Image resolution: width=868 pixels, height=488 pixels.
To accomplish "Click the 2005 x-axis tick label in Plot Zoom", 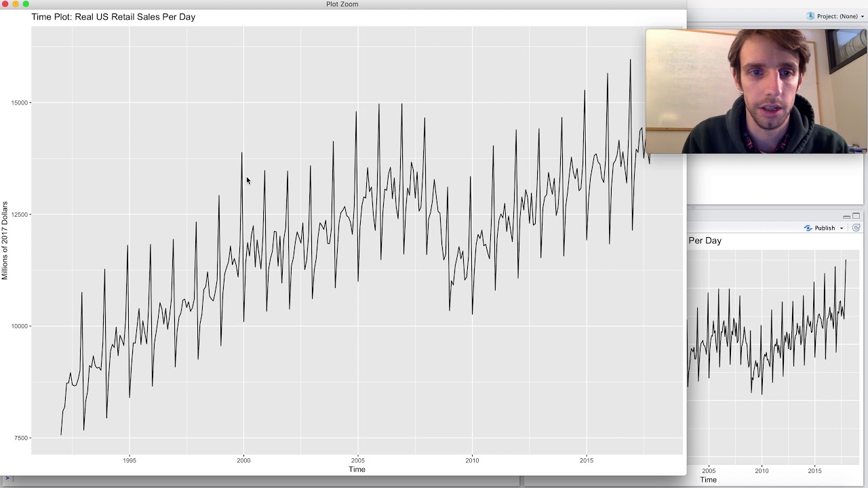I will coord(357,460).
